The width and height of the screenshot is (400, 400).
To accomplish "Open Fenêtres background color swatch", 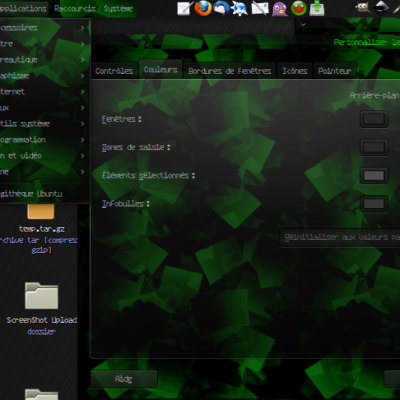I will [x=374, y=119].
